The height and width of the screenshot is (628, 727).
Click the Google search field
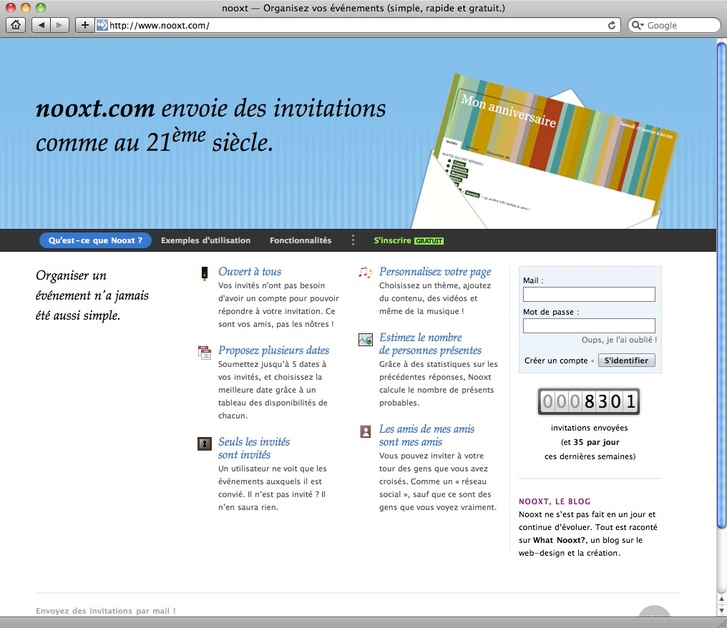click(674, 26)
